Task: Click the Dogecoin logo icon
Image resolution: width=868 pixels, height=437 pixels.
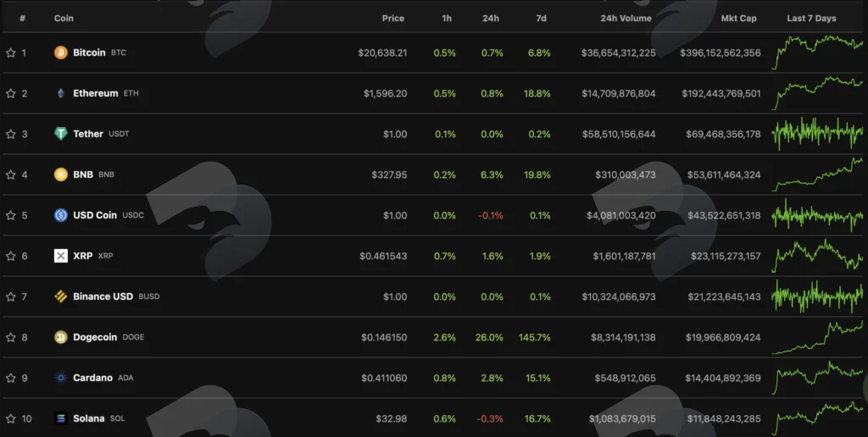Action: point(61,337)
